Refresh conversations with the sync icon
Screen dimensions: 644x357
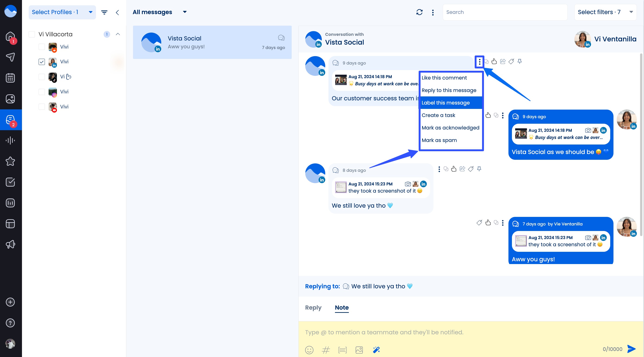[x=419, y=12]
